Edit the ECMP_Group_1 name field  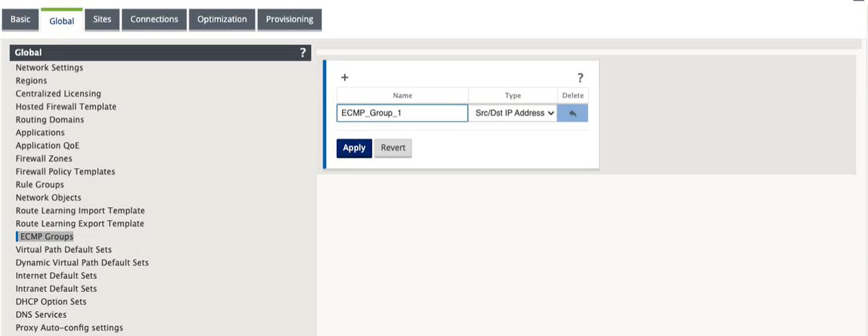[x=403, y=113]
